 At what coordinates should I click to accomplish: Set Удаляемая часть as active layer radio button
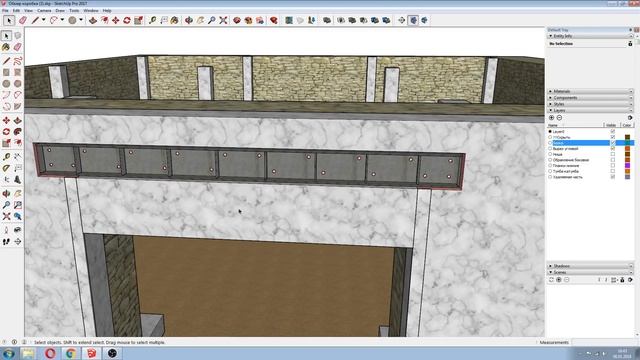550,177
